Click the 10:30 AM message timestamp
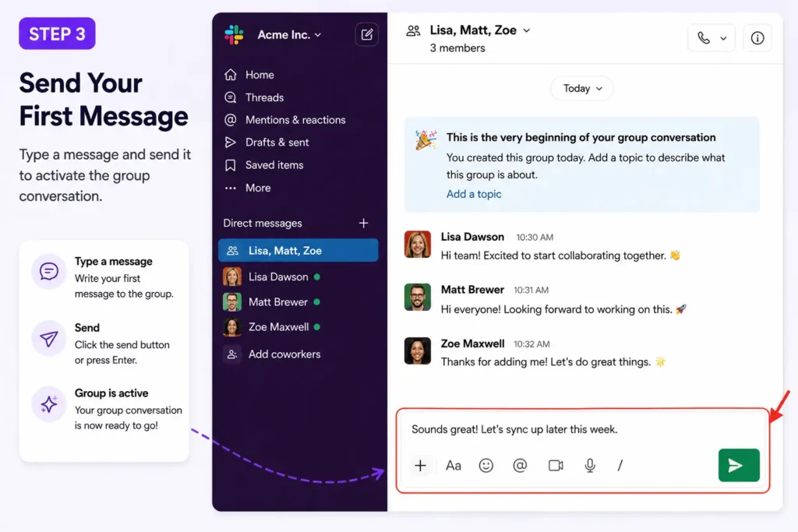798x532 pixels. (x=535, y=238)
